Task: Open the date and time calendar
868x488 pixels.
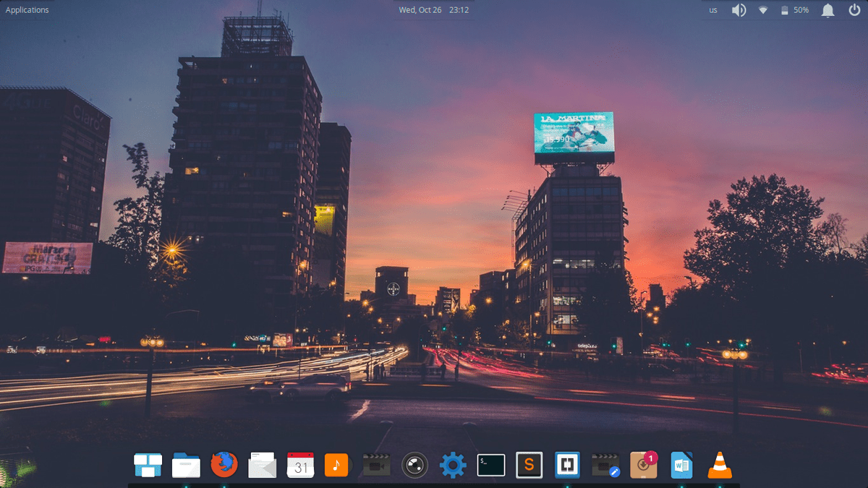Action: coord(433,10)
